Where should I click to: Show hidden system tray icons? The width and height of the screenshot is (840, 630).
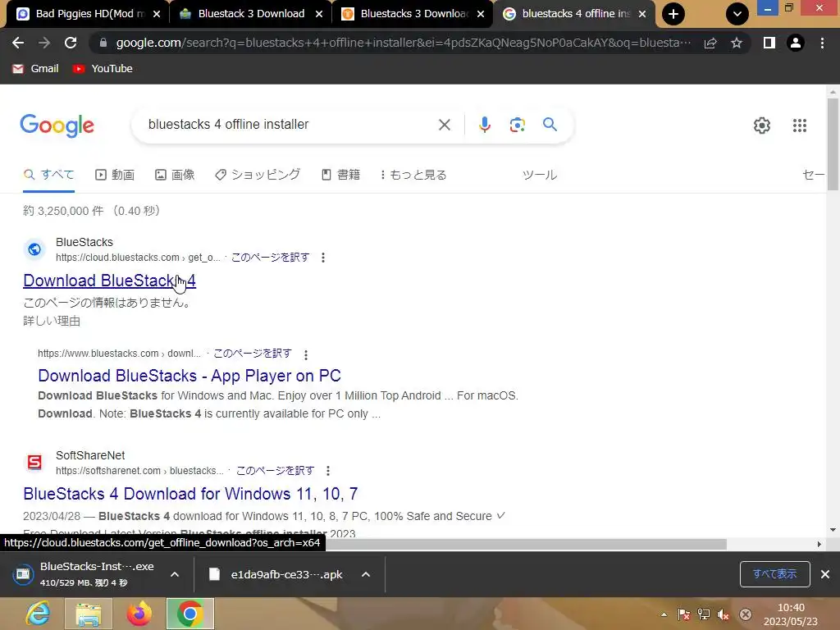(x=664, y=614)
